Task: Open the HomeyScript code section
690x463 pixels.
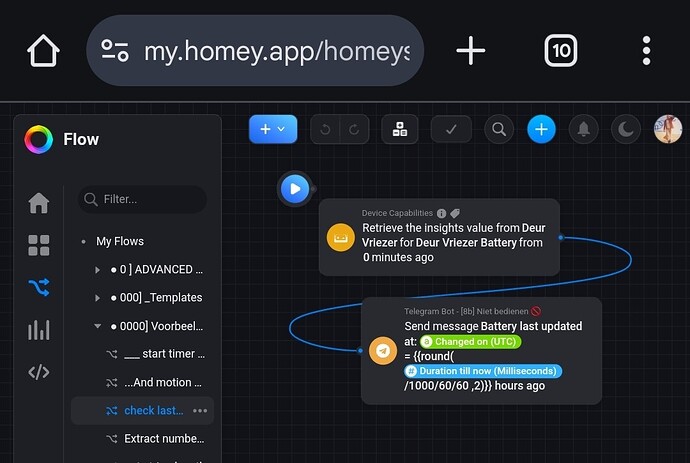Action: (39, 372)
